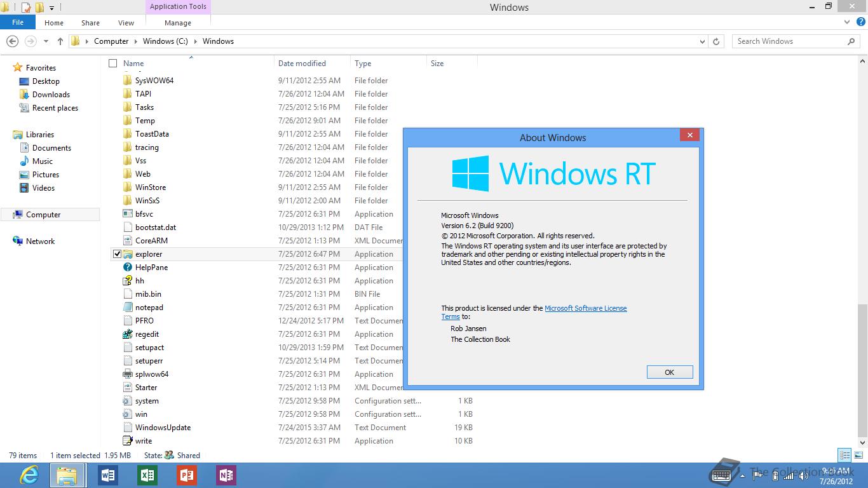Refresh the Windows folder view
The image size is (868, 488).
pyautogui.click(x=716, y=41)
